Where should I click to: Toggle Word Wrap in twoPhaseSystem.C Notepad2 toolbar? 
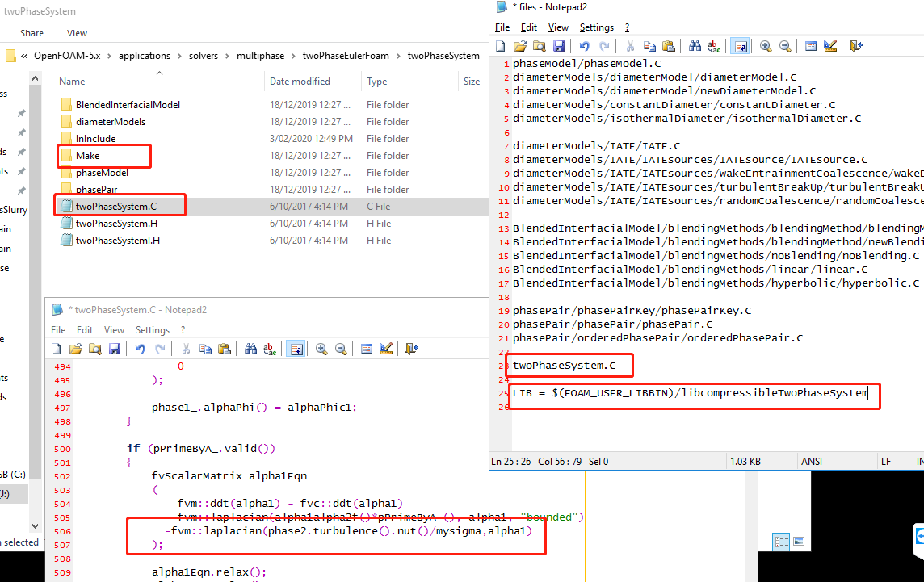(296, 349)
